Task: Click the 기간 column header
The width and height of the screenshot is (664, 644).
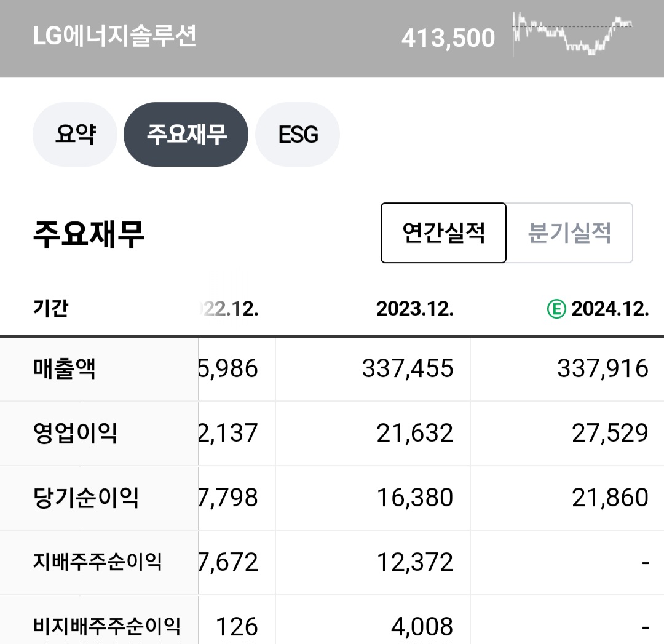Action: [50, 308]
